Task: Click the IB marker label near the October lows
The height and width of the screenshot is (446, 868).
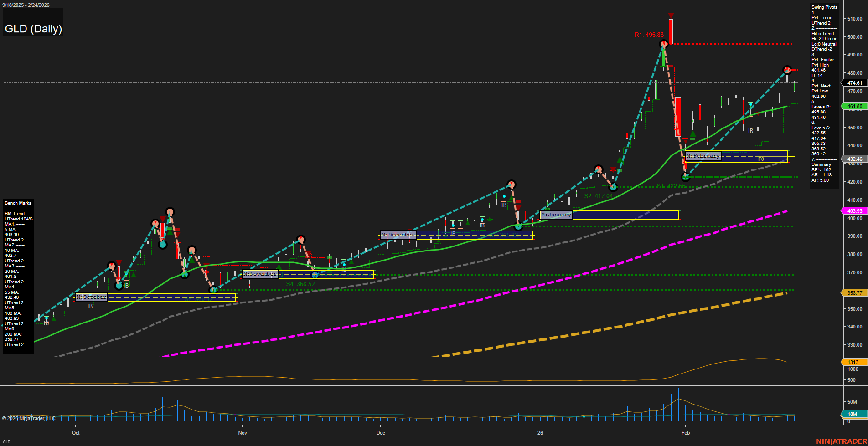Action: (x=90, y=306)
